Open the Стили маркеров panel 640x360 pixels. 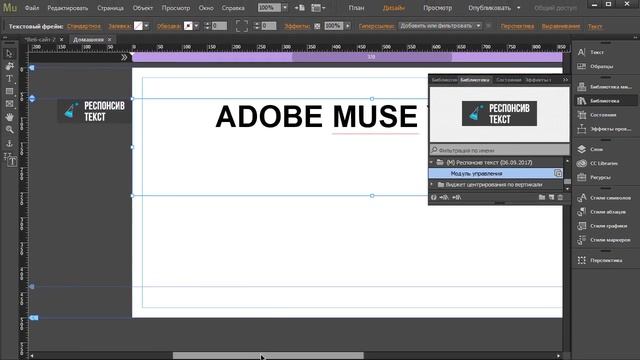click(x=604, y=240)
